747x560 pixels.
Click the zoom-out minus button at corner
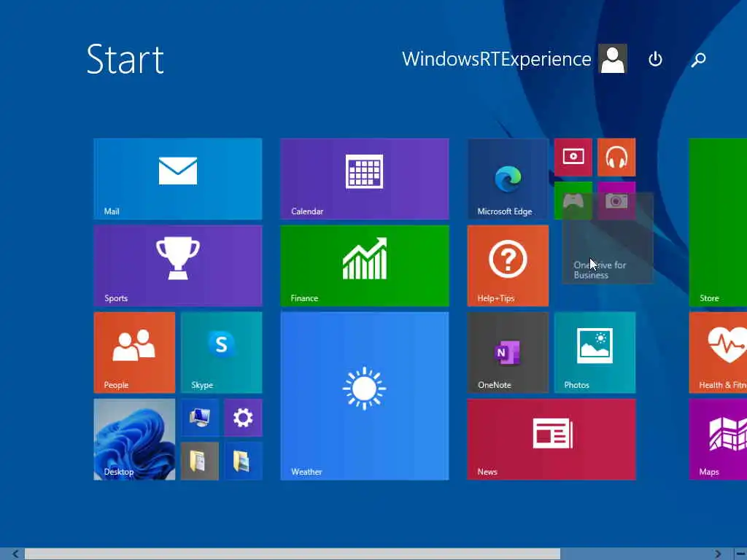coord(740,554)
